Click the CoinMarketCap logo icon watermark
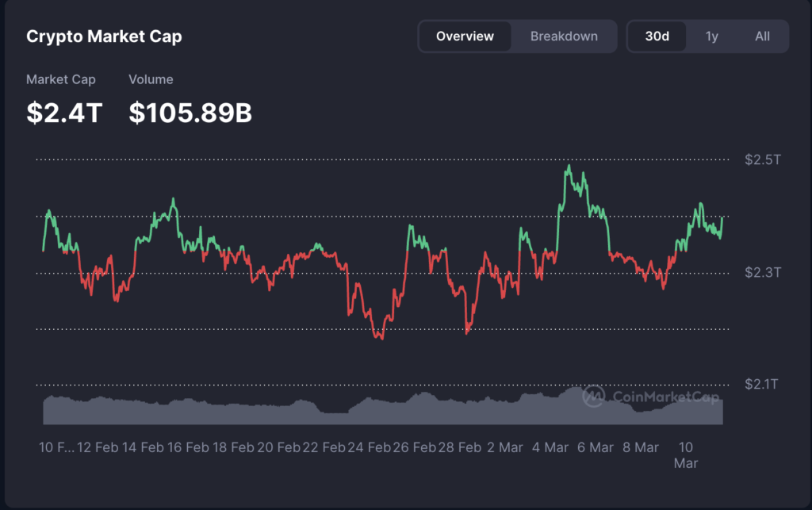This screenshot has width=812, height=510. coord(592,397)
